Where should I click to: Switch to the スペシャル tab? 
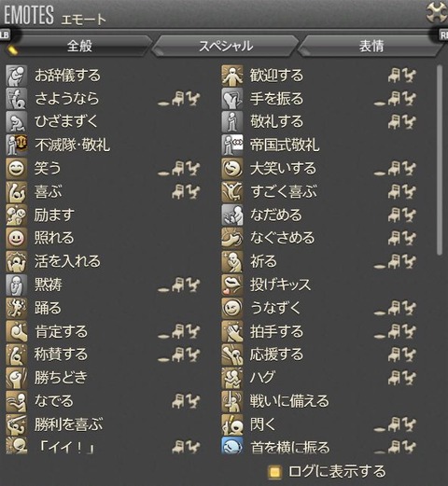point(225,46)
